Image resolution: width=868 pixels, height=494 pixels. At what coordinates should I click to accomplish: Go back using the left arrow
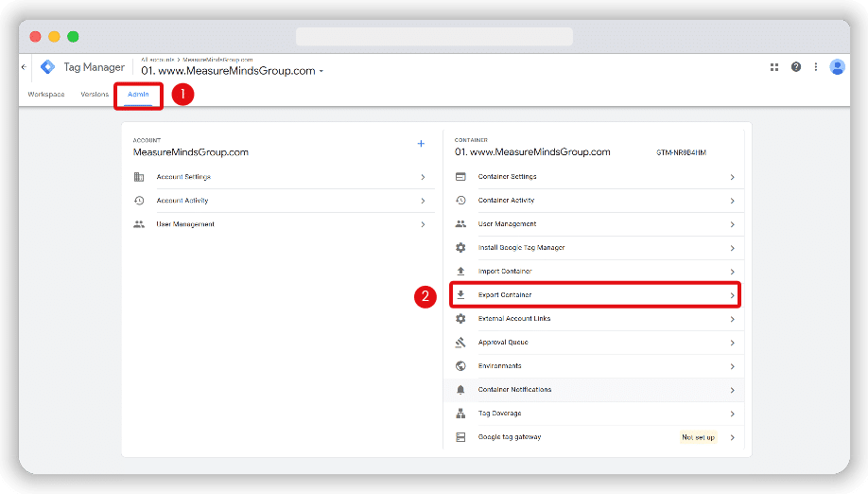pos(24,67)
